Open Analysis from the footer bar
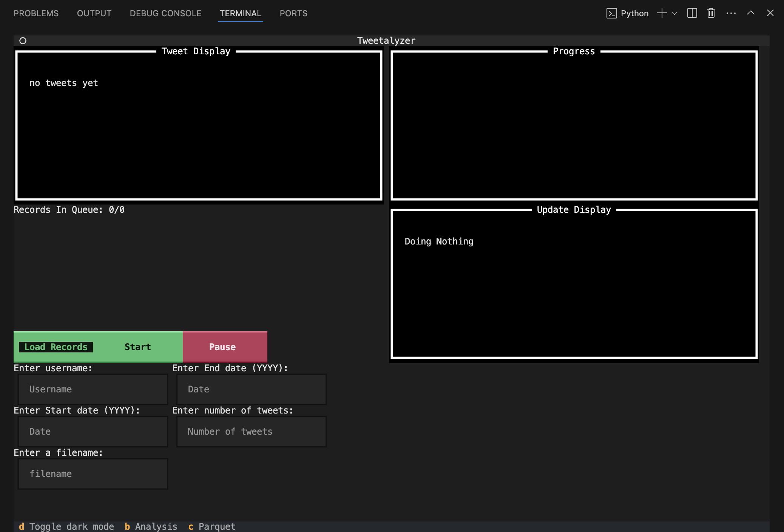 pyautogui.click(x=151, y=526)
